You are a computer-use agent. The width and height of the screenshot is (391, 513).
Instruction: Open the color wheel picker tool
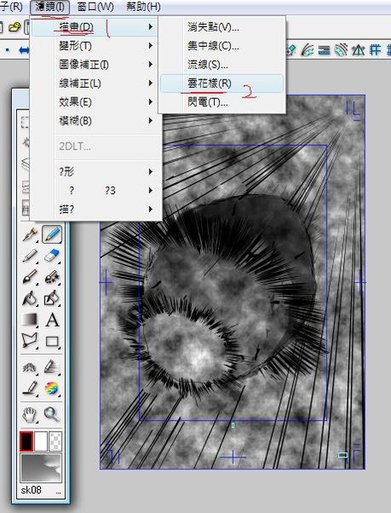[x=52, y=388]
